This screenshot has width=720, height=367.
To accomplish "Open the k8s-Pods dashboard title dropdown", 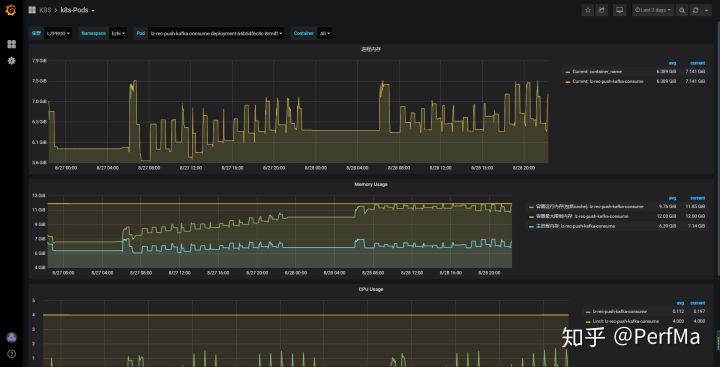I will pyautogui.click(x=78, y=10).
